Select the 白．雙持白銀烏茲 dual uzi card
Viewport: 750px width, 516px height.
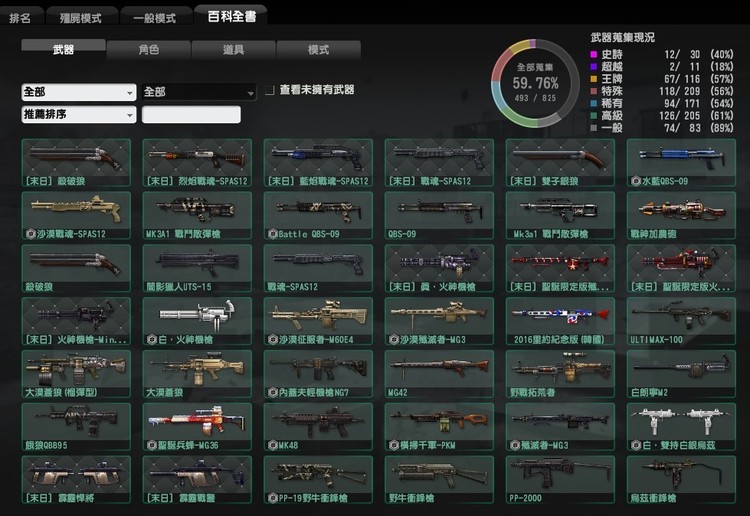pos(681,427)
